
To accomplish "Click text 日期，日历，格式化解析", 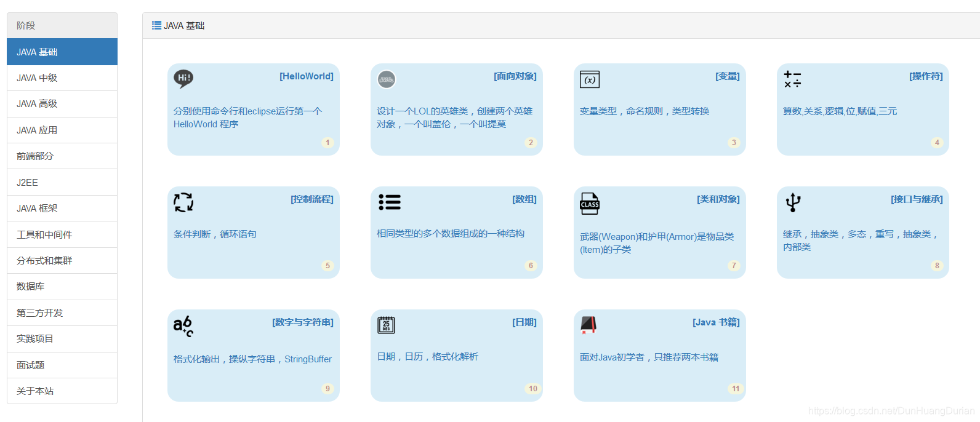I will click(427, 357).
